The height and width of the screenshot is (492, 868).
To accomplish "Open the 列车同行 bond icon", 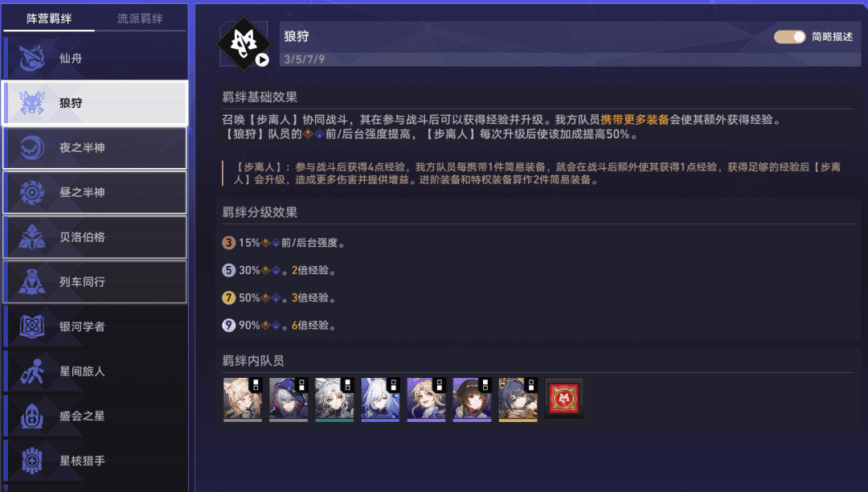I will tap(31, 282).
